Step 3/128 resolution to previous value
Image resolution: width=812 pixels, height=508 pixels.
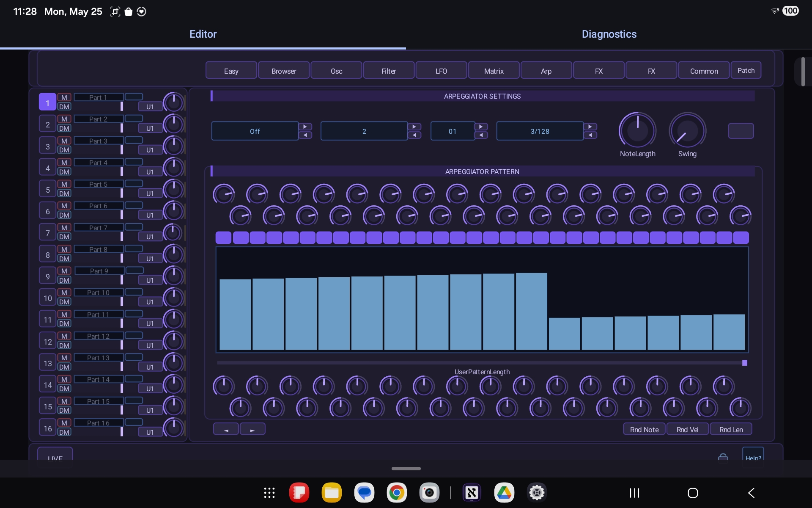[x=590, y=135]
